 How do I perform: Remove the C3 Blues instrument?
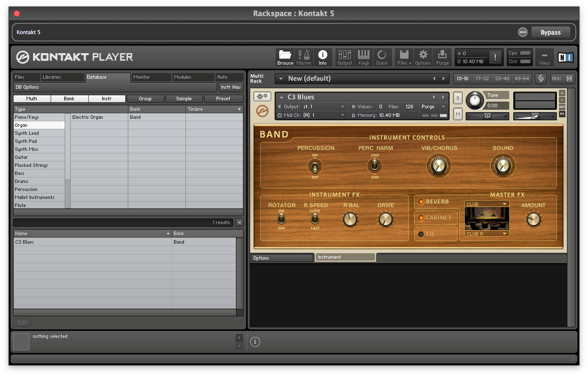click(562, 93)
